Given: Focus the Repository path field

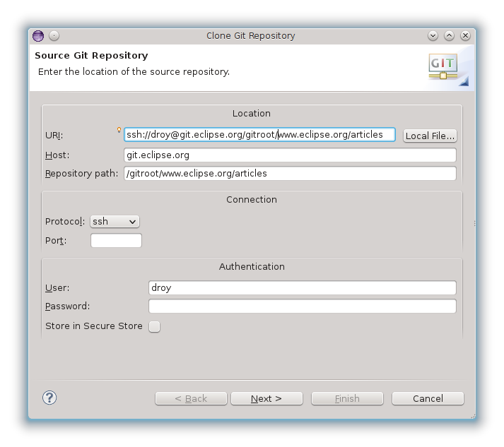Looking at the screenshot, I should (290, 174).
